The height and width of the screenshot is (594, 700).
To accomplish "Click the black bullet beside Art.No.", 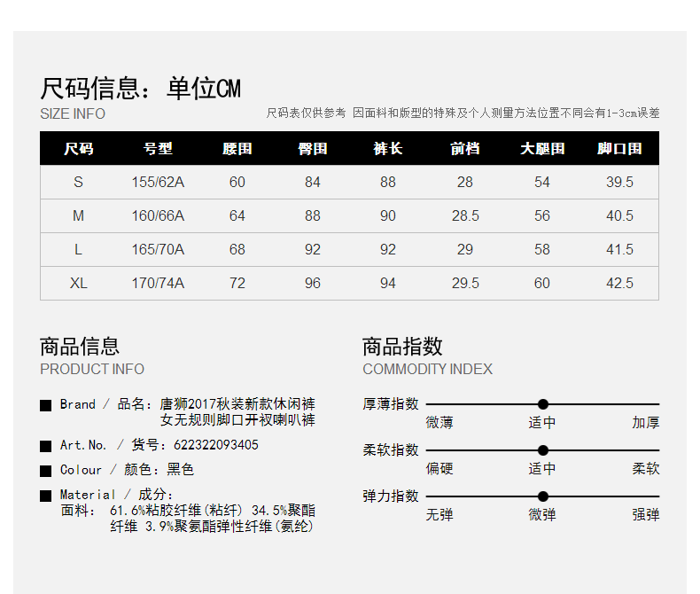I will point(46,446).
